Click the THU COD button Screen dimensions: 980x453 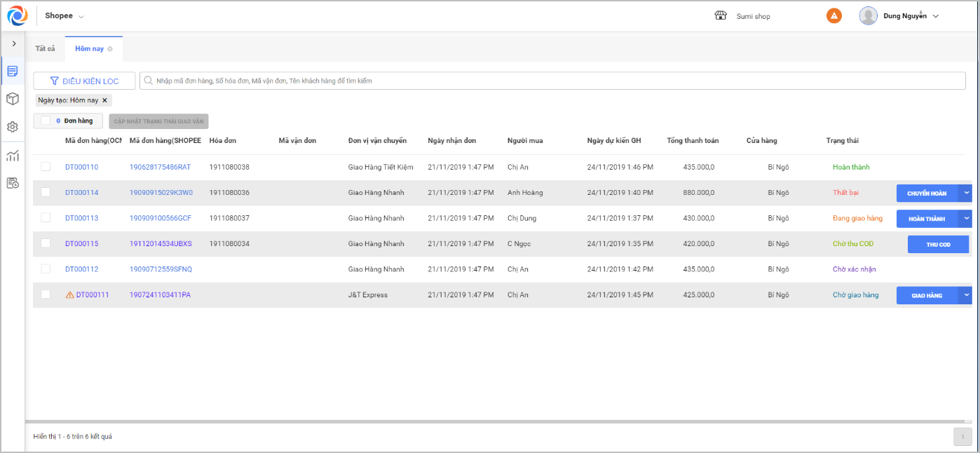(x=938, y=244)
